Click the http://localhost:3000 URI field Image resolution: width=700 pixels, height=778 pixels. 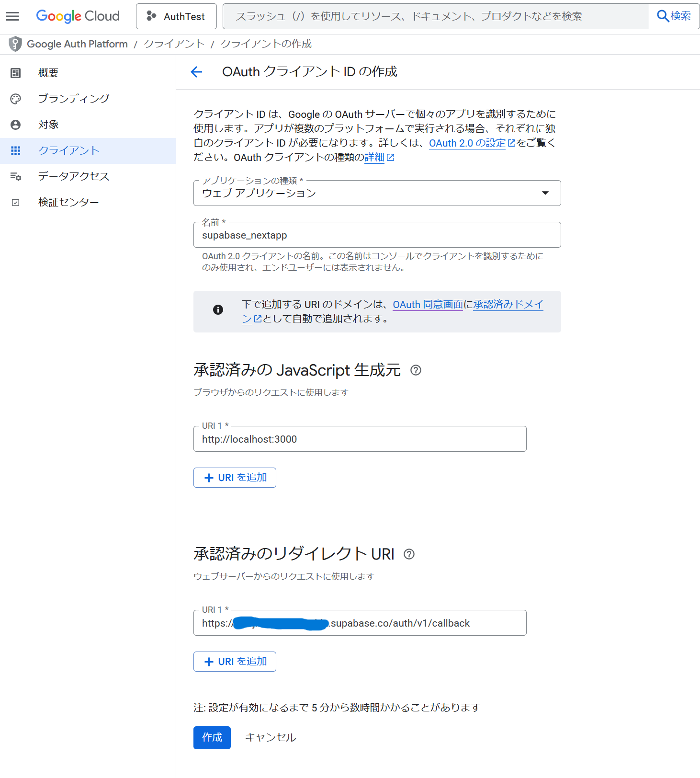pos(360,439)
